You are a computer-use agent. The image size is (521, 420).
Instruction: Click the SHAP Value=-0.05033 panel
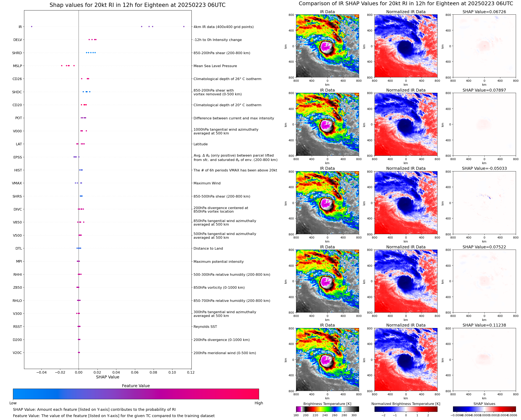[484, 203]
